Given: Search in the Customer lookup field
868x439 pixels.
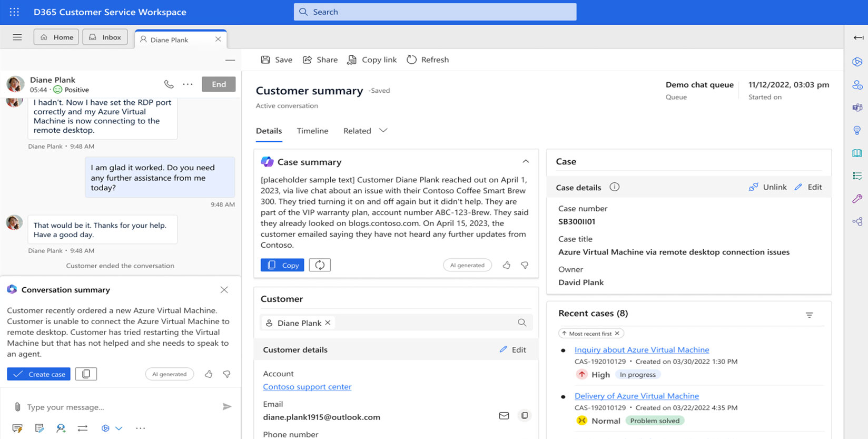Looking at the screenshot, I should click(522, 323).
